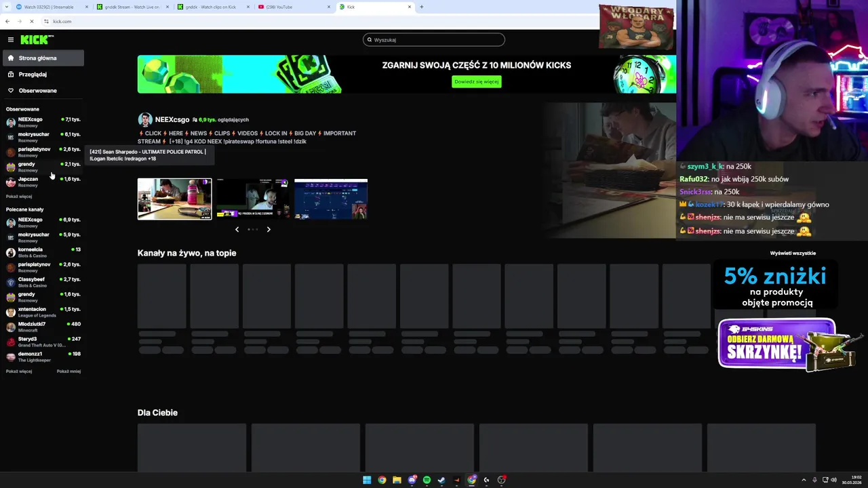This screenshot has width=868, height=488.
Task: Go back with the browser back arrow
Action: [x=7, y=21]
